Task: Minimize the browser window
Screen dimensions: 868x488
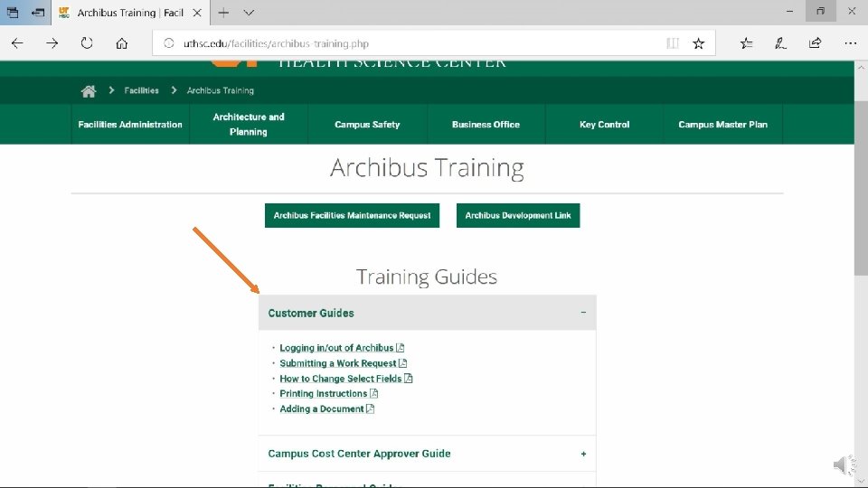Action: [x=790, y=12]
